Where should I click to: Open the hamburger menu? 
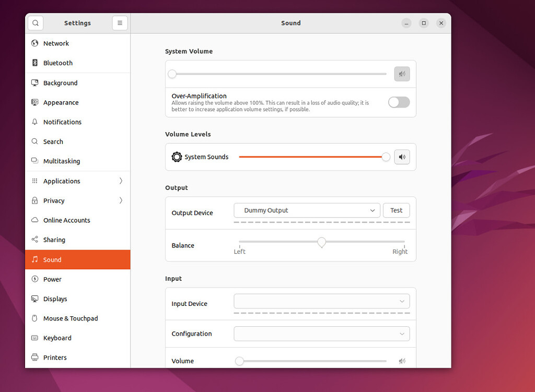[120, 23]
